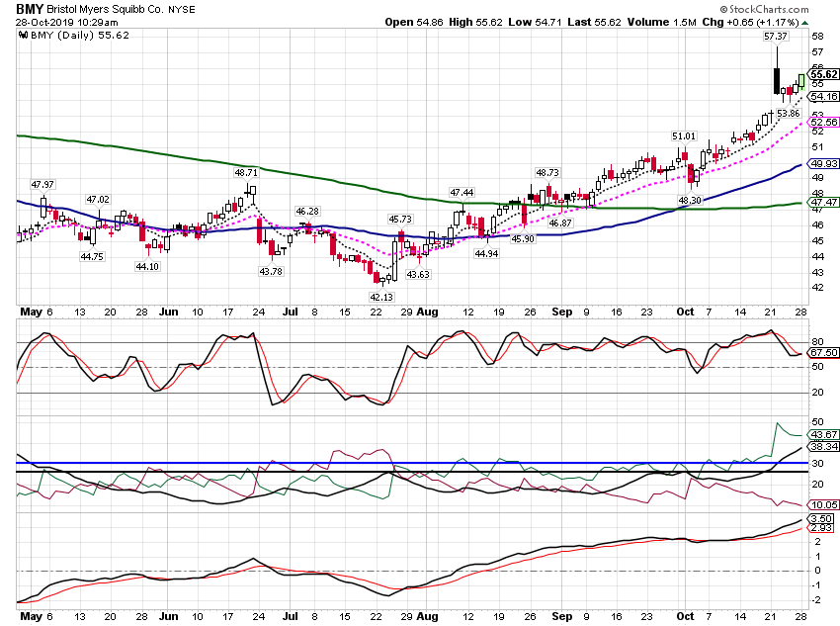
Task: Select Oct on the bottom date axis
Action: point(685,616)
